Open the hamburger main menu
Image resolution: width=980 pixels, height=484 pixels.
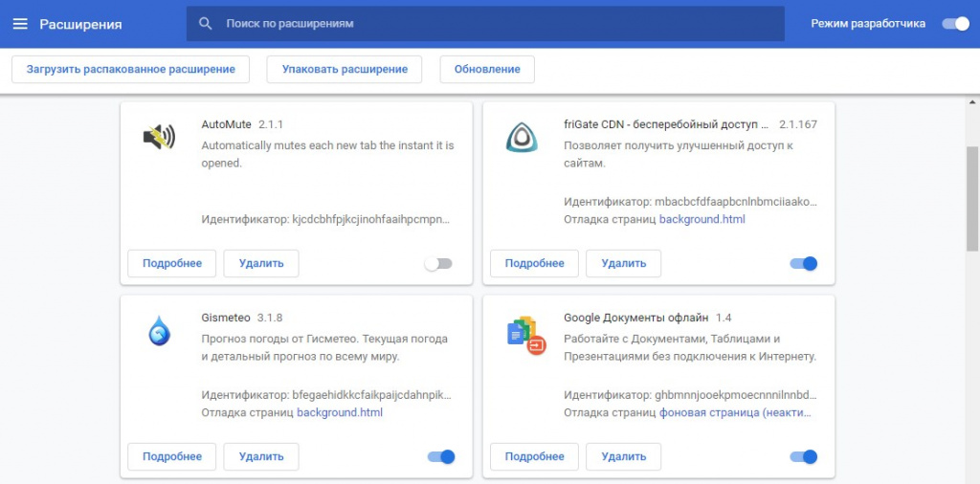(20, 24)
